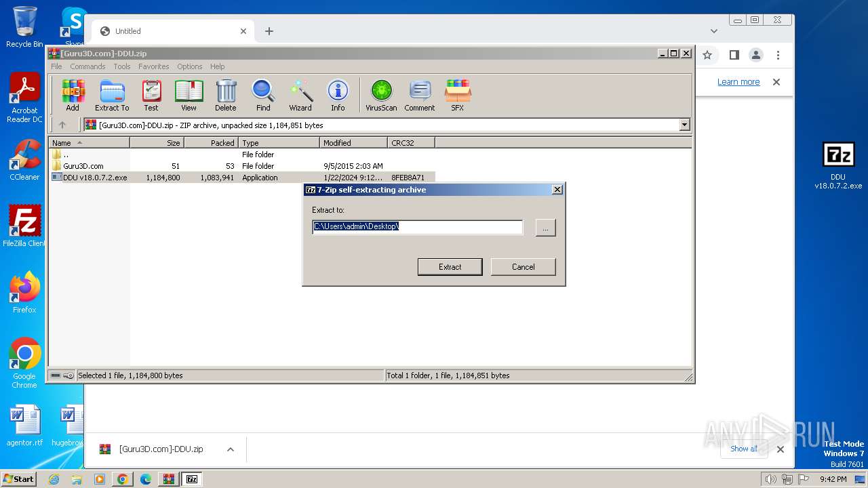Sort by Type column header
Viewport: 868px width, 488px height.
(279, 142)
